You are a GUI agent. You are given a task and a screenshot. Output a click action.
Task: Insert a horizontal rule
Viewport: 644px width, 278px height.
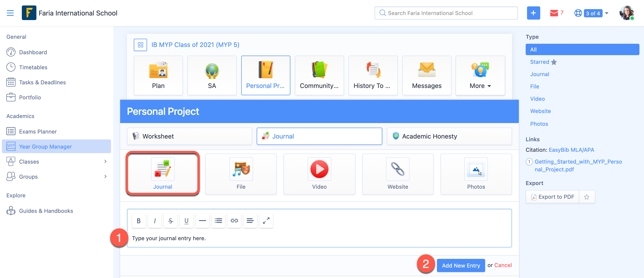tap(203, 220)
